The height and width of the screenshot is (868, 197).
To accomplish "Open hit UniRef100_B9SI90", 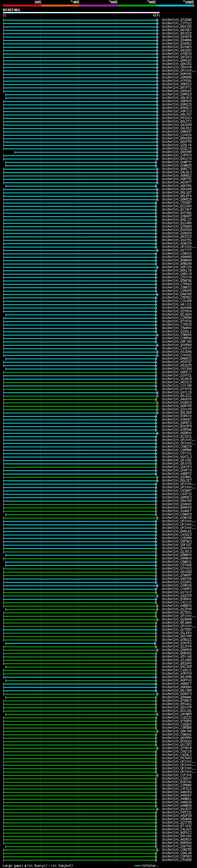I will [176, 26].
